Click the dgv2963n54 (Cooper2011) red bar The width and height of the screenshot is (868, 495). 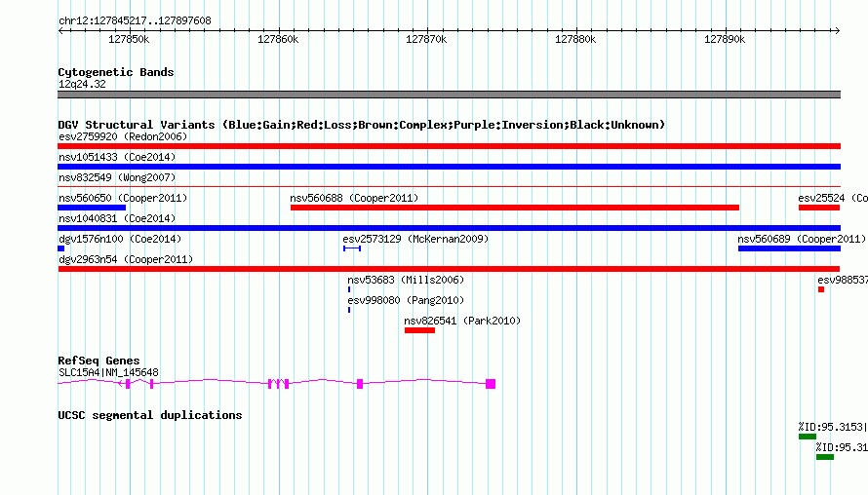tap(449, 269)
